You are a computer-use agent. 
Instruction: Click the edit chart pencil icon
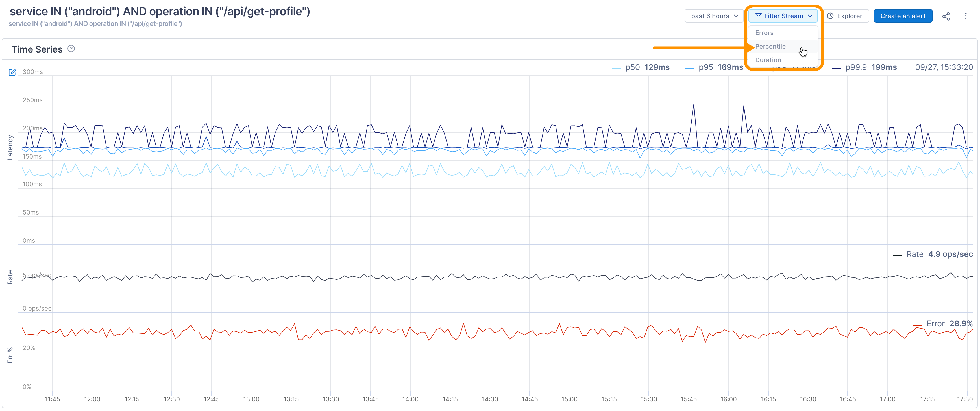[12, 72]
